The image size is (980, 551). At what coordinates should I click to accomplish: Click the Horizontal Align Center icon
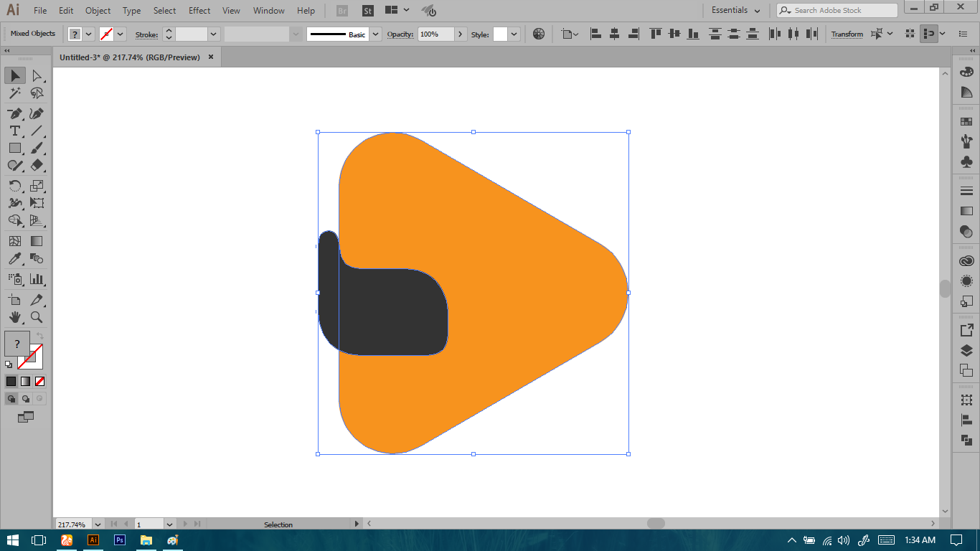click(x=614, y=34)
